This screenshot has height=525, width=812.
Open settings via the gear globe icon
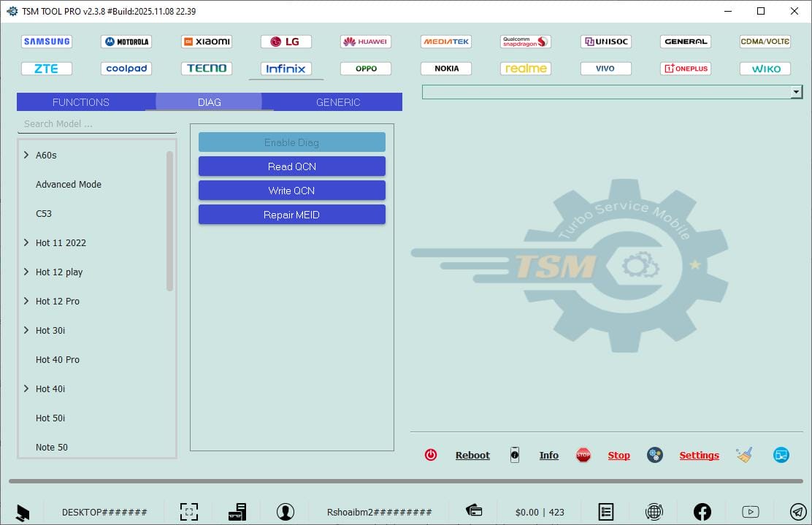[654, 455]
